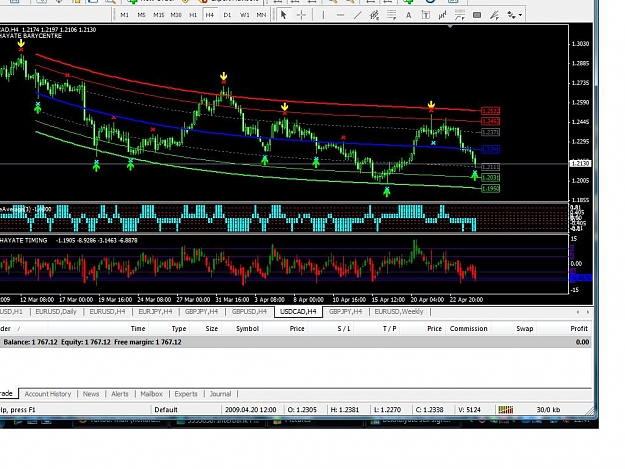Switch chart to MN timeframe
Screen dimensions: 625x469
click(261, 15)
